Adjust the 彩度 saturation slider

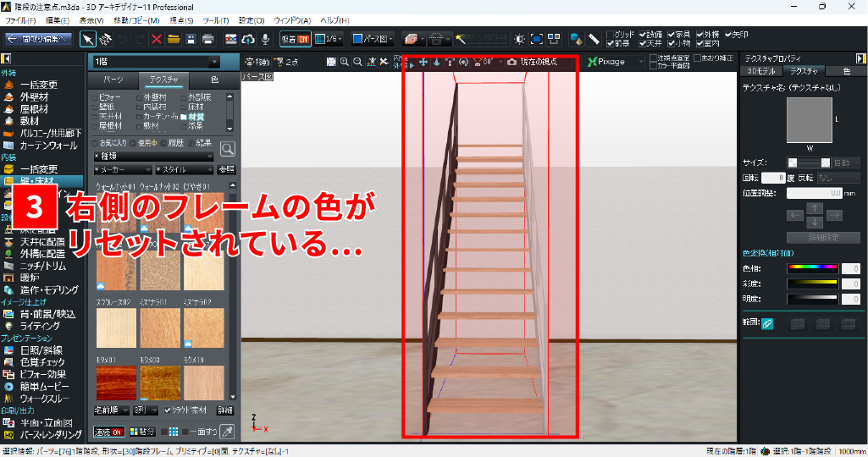812,284
